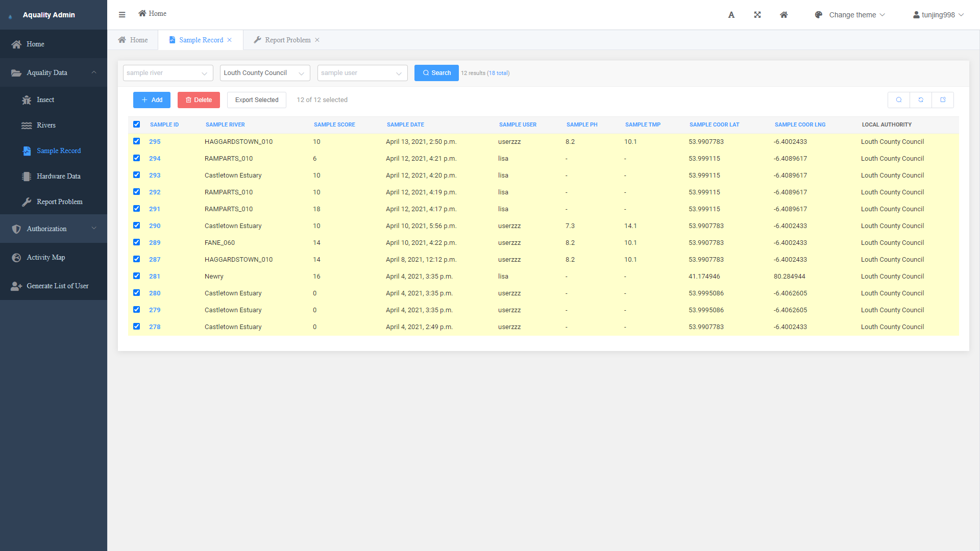Open the sample user dropdown

362,73
